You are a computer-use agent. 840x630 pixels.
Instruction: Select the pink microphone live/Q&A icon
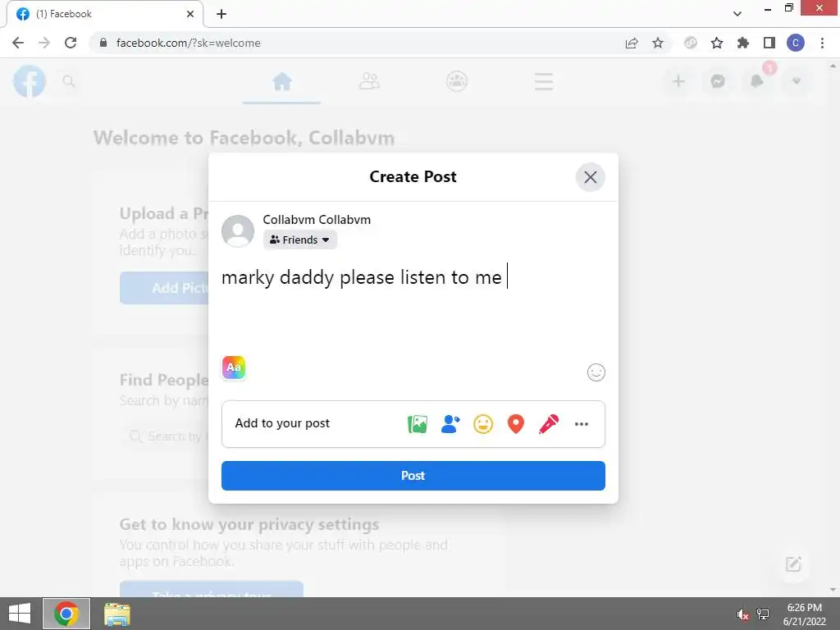coord(549,424)
